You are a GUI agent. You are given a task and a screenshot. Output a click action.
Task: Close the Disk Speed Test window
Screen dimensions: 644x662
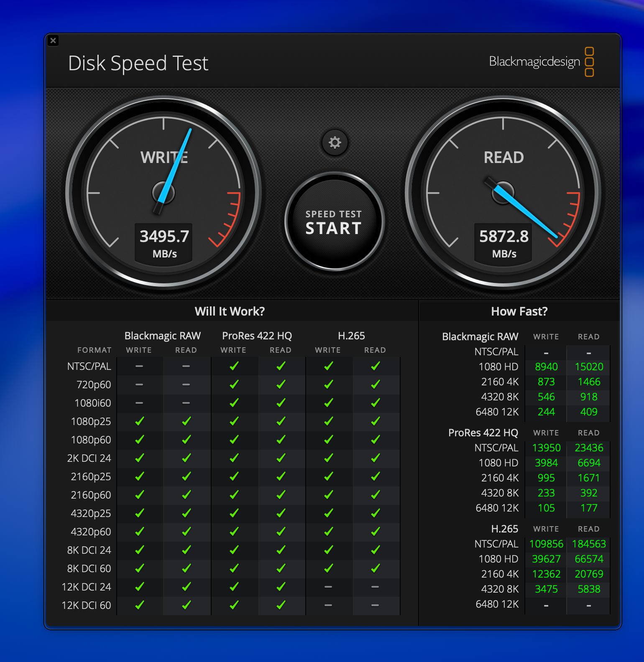pyautogui.click(x=53, y=41)
